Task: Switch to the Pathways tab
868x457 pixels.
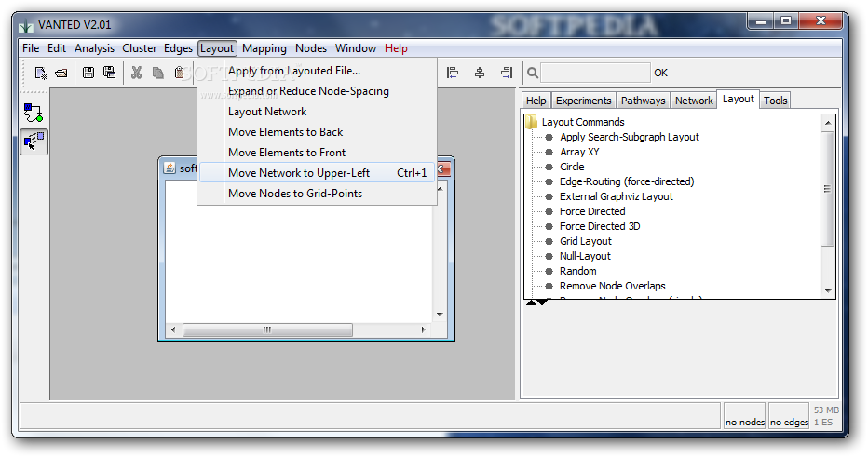Action: pyautogui.click(x=643, y=101)
